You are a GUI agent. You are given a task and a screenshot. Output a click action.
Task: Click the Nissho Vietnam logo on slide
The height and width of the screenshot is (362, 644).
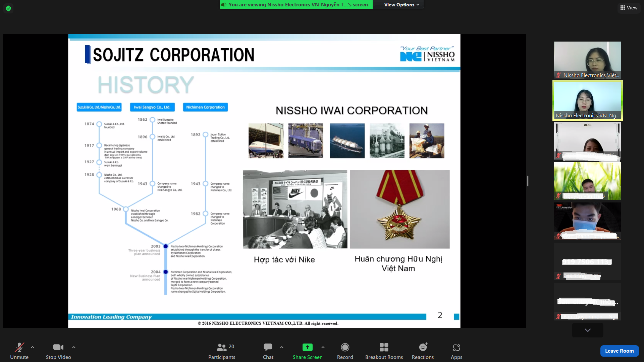point(427,54)
